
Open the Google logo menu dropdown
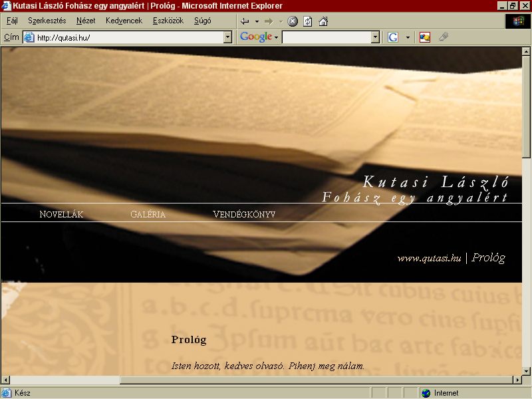[276, 37]
